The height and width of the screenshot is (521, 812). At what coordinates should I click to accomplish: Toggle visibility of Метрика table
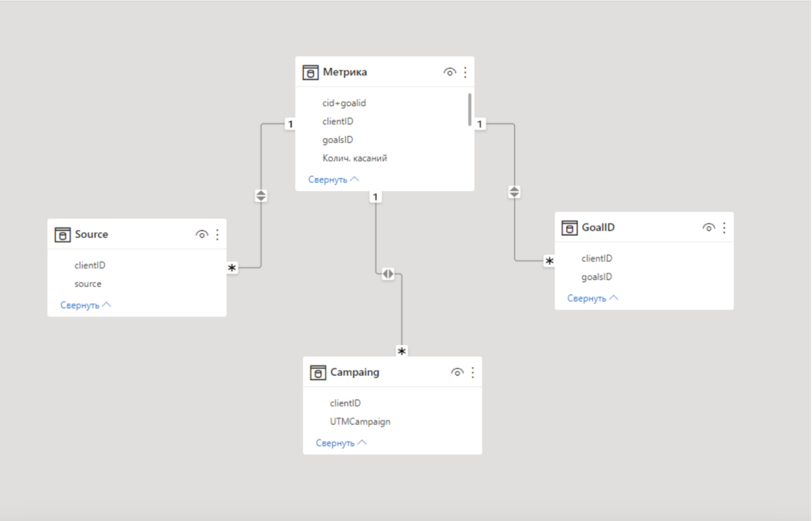(449, 72)
